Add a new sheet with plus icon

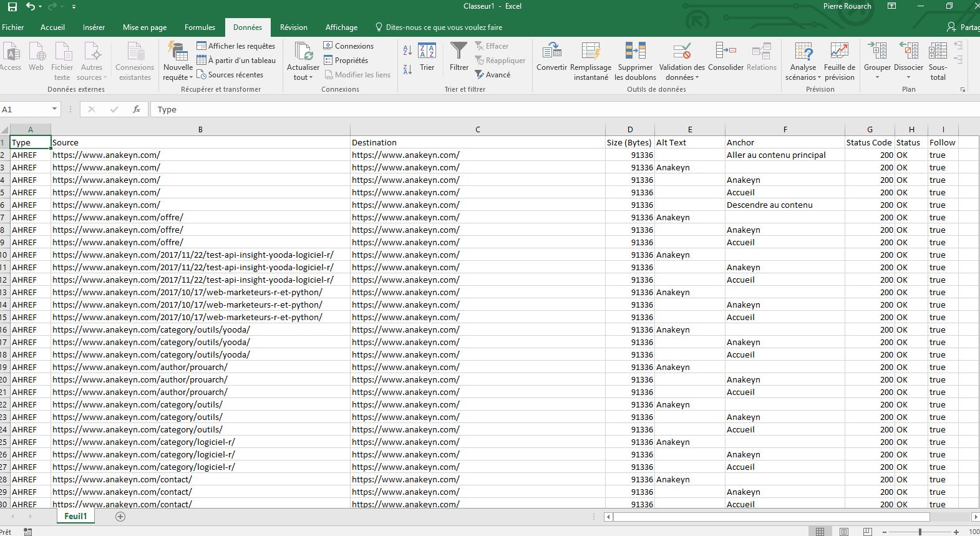click(120, 516)
